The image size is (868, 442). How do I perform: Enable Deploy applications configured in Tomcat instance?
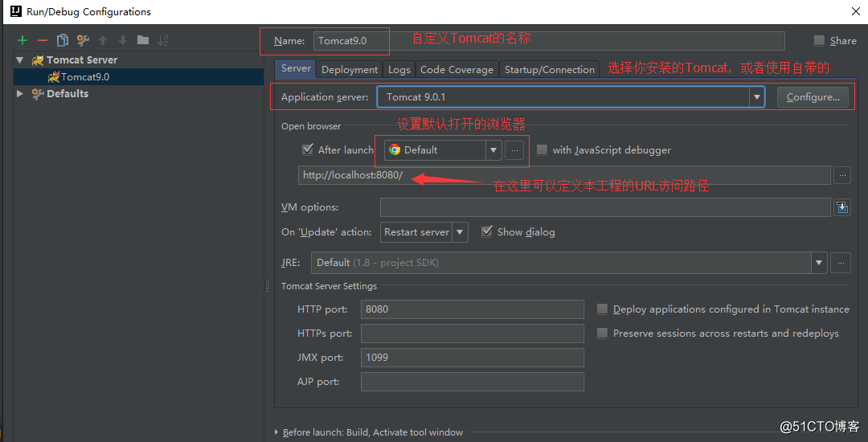pos(602,309)
